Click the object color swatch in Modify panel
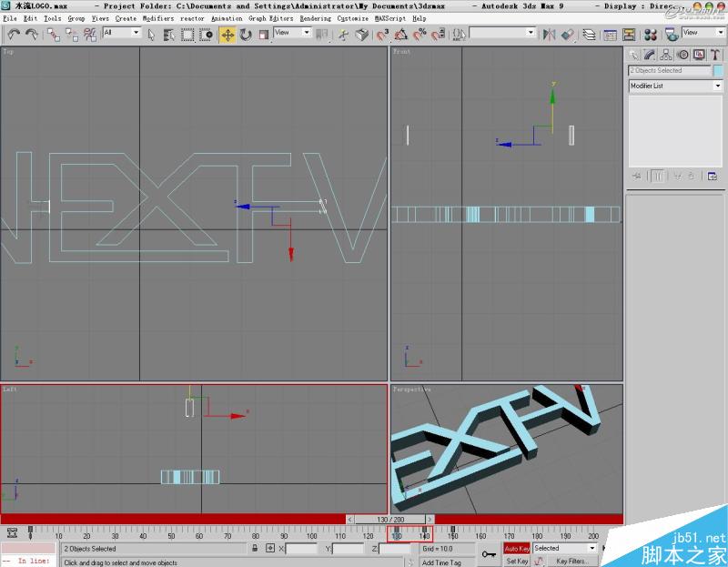 [x=718, y=69]
